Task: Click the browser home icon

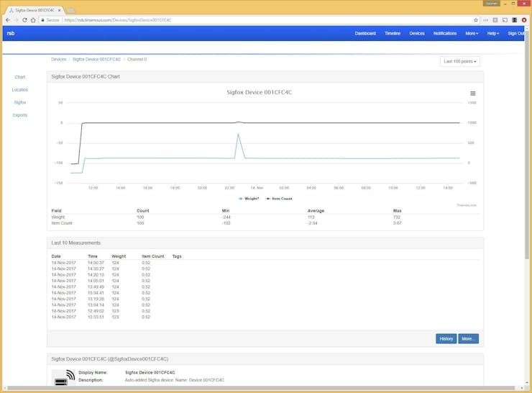Action: tap(33, 20)
